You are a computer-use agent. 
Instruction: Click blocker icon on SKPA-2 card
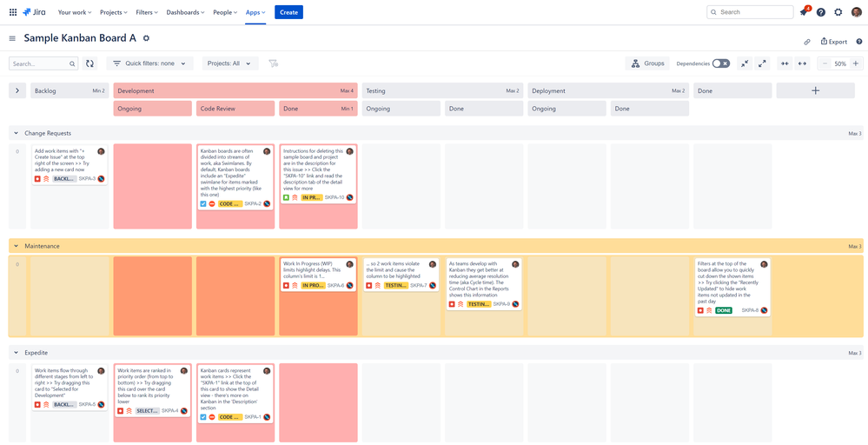pos(212,203)
